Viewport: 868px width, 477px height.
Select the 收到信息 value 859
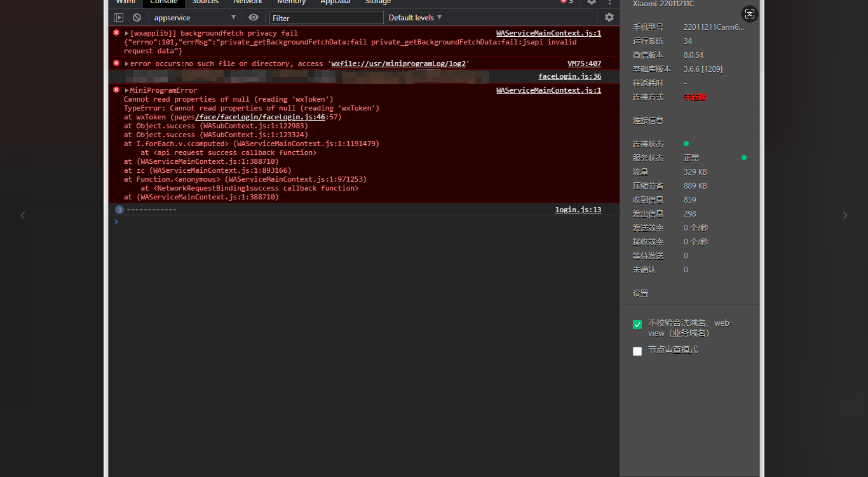click(x=690, y=200)
